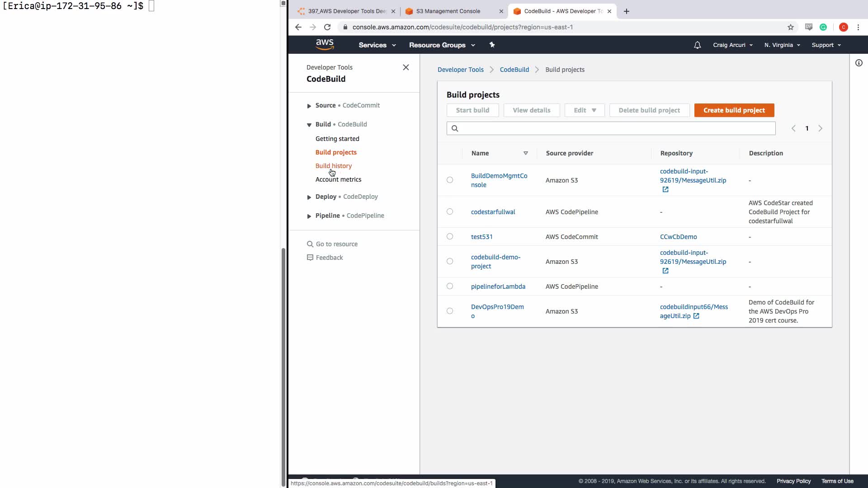Click the Create build project button
This screenshot has height=488, width=868.
(734, 110)
